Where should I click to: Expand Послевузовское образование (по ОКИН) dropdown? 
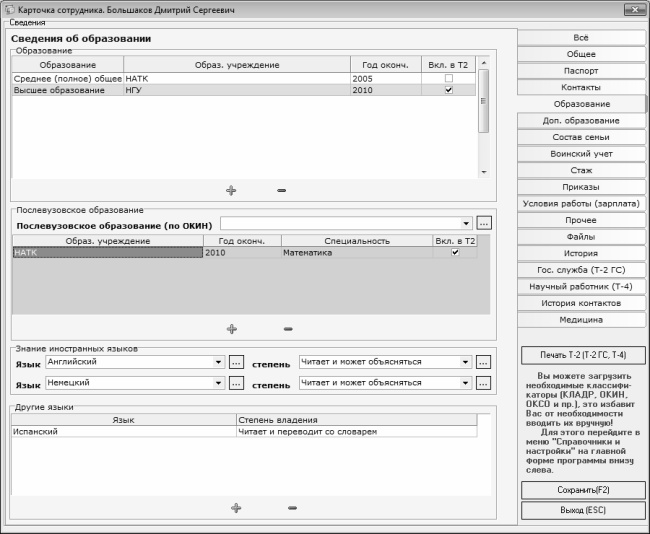point(466,223)
